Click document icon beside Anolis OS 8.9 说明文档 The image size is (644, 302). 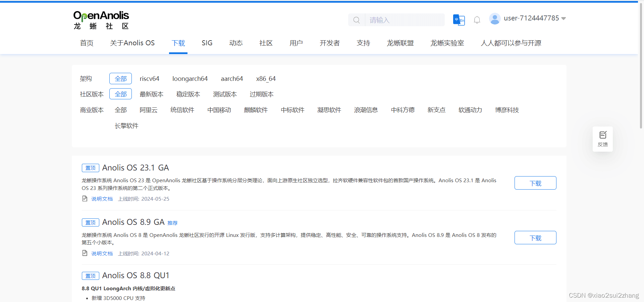click(x=85, y=253)
